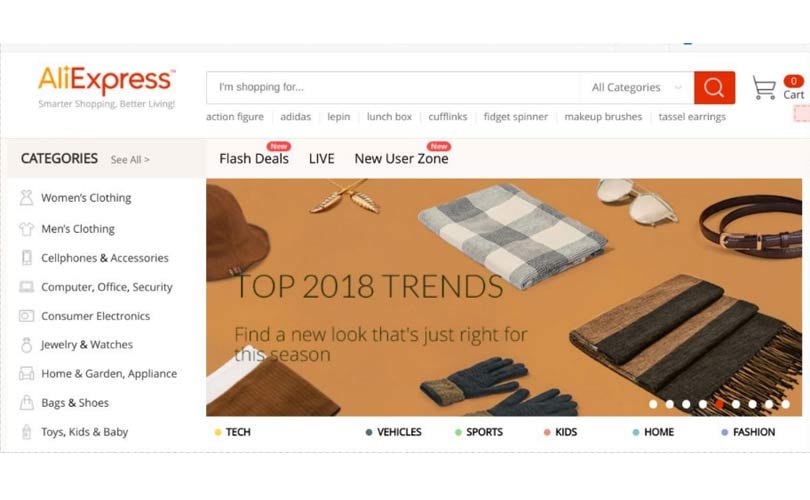Open the LIVE tab
This screenshot has width=810, height=500.
click(x=321, y=159)
